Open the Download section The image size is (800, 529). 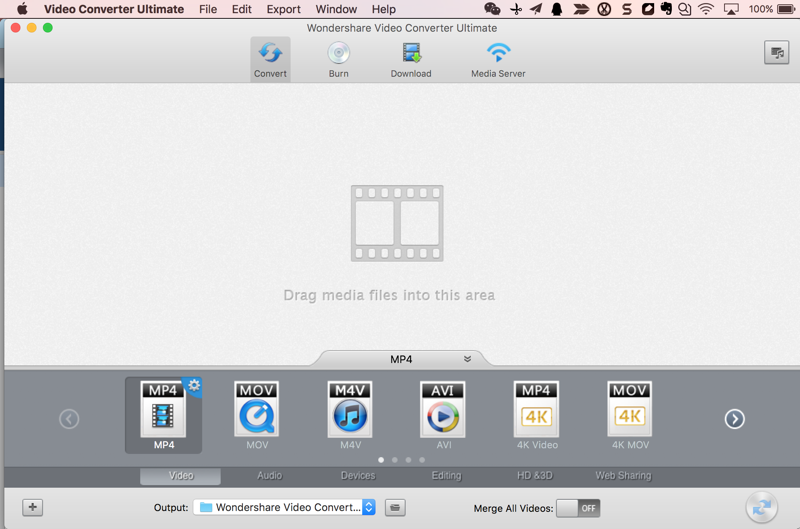point(411,59)
